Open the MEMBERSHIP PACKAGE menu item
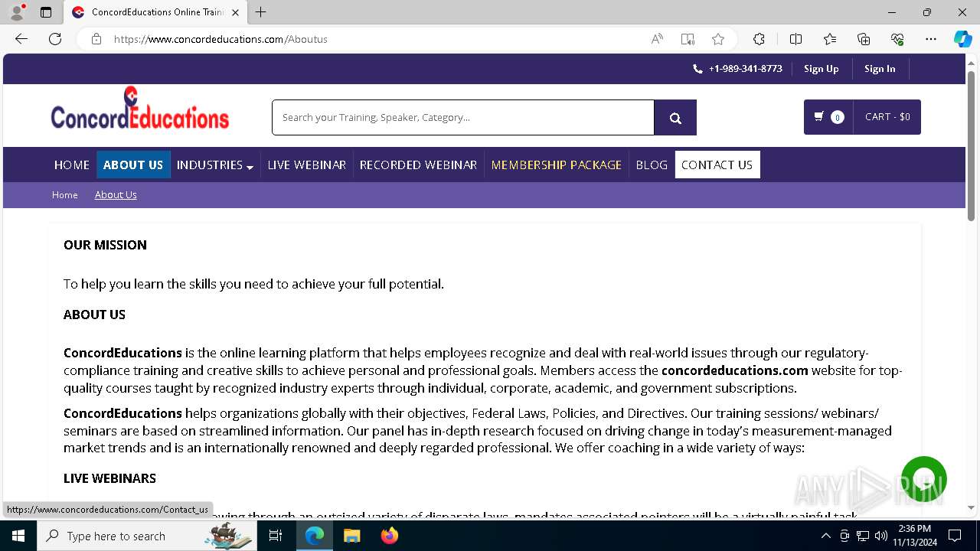Image resolution: width=980 pixels, height=551 pixels. [557, 165]
